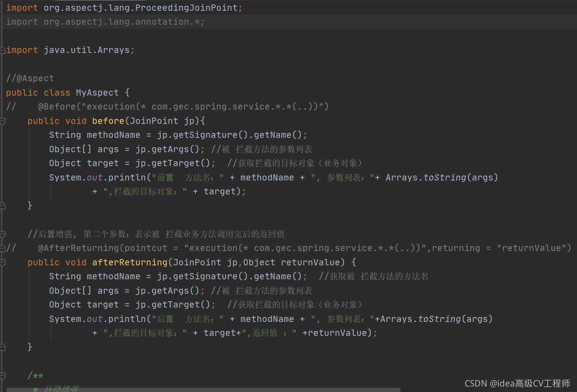
Task: Click the fold marker beside the @AfterReturning comment line
Action: (2, 248)
